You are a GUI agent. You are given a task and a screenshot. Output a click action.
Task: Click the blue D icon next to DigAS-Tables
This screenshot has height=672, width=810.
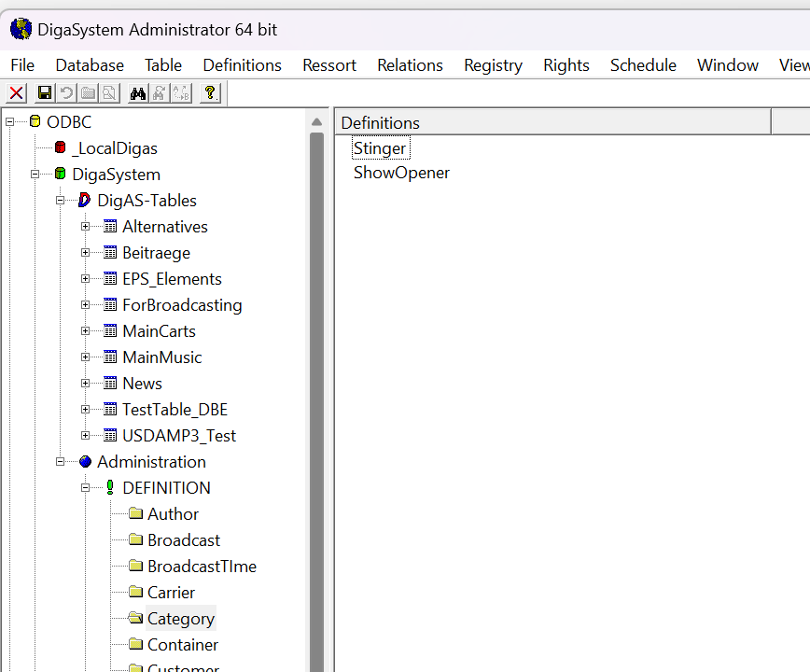(84, 200)
